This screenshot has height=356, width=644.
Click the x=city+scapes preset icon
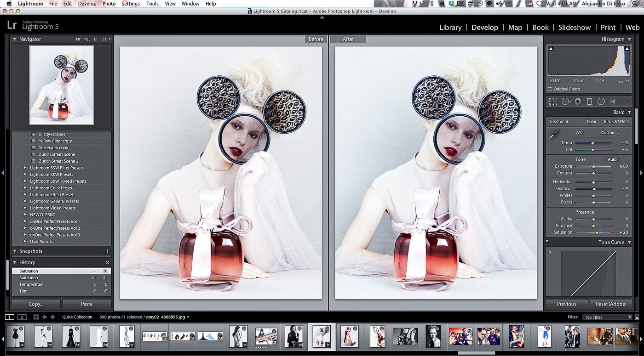tap(33, 135)
